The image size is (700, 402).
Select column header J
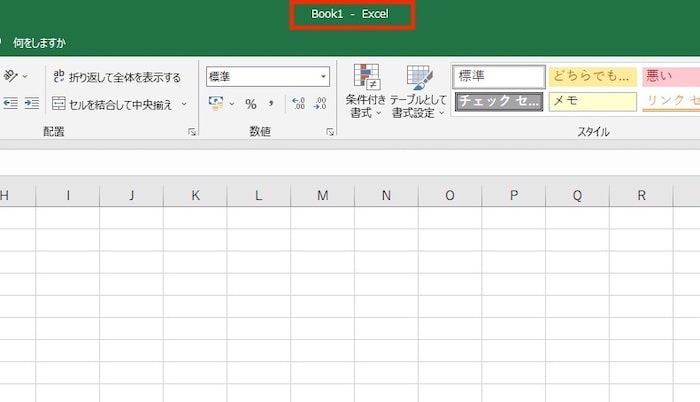[132, 195]
